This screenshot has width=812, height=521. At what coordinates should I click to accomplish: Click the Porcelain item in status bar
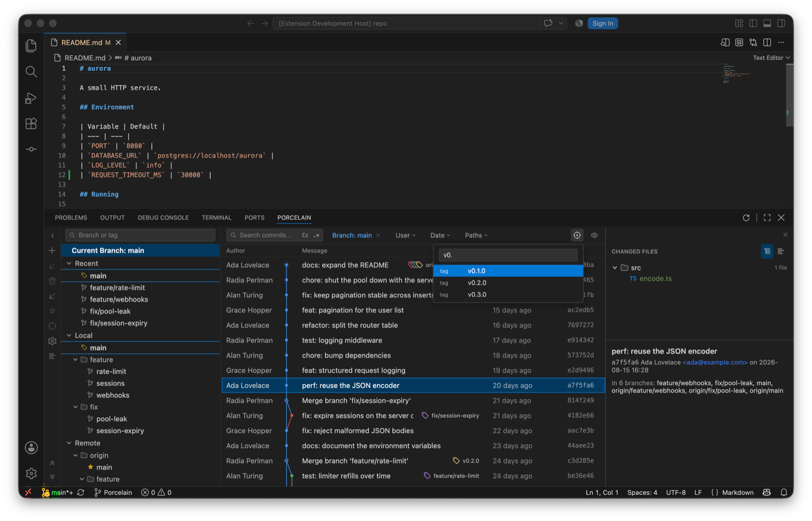(113, 493)
